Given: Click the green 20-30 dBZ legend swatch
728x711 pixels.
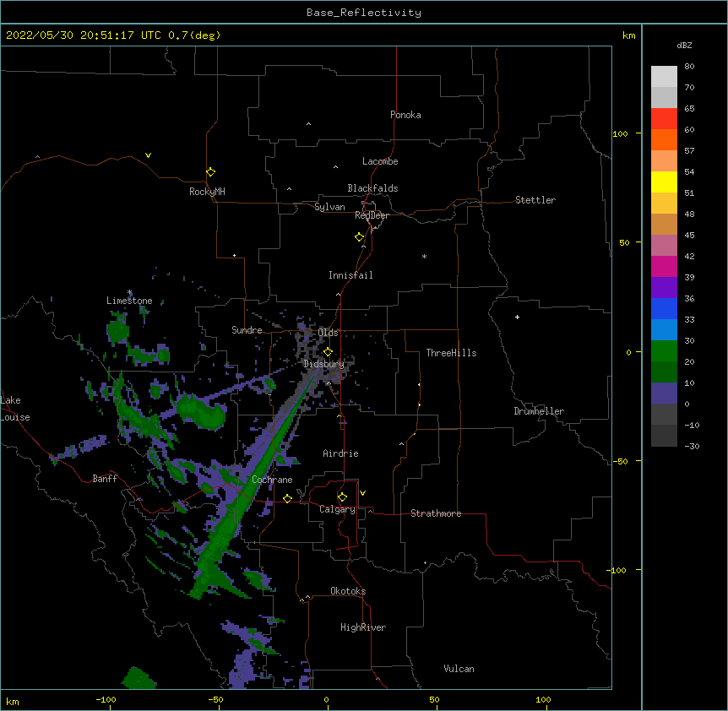Looking at the screenshot, I should click(x=664, y=351).
